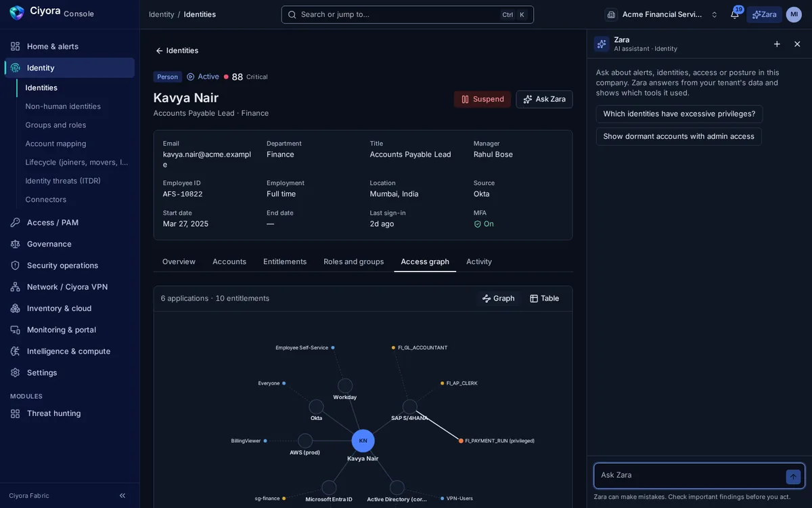Screen dimensions: 812x508
Task: Toggle Zara assistant button in header
Action: (764, 14)
